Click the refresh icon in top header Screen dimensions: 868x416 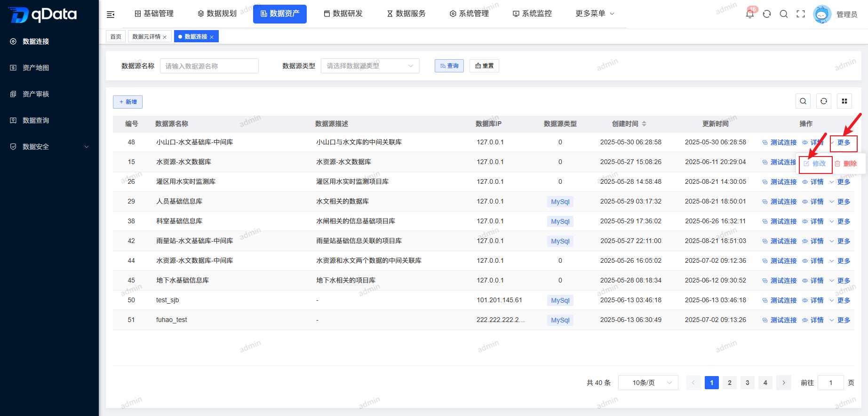(x=767, y=14)
